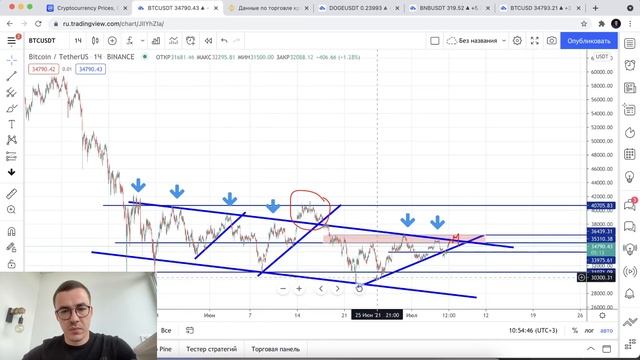Open Тестер стратегий tab

[211, 349]
